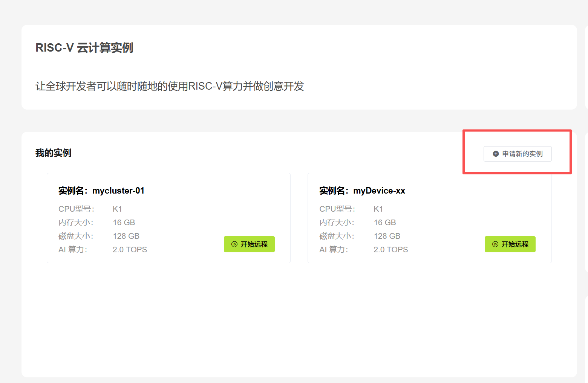Click the K1 CPU value in mycluster-01 card
This screenshot has width=588, height=383.
pyautogui.click(x=117, y=209)
